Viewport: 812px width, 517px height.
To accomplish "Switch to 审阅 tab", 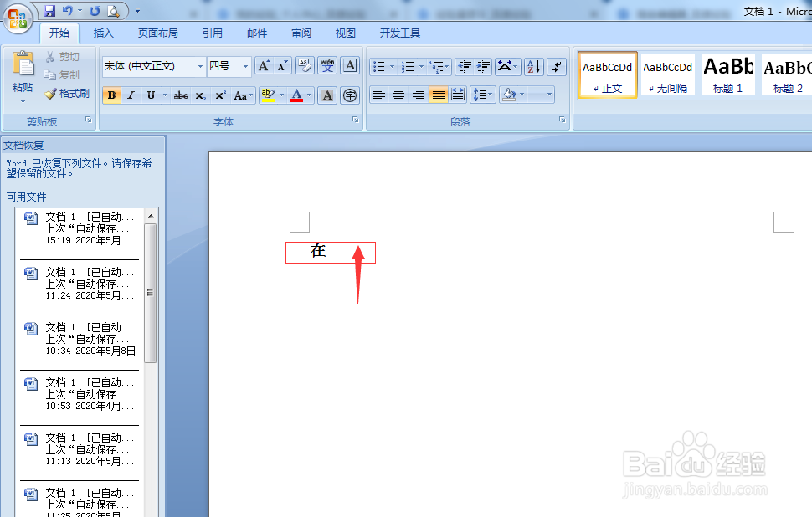I will coord(301,33).
